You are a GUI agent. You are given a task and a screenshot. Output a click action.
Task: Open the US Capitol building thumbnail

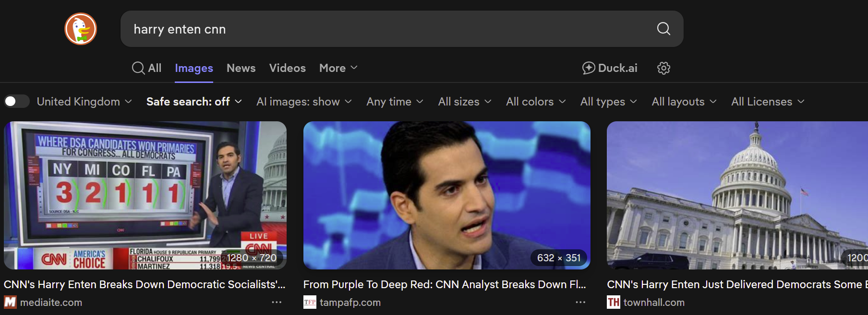(x=737, y=195)
